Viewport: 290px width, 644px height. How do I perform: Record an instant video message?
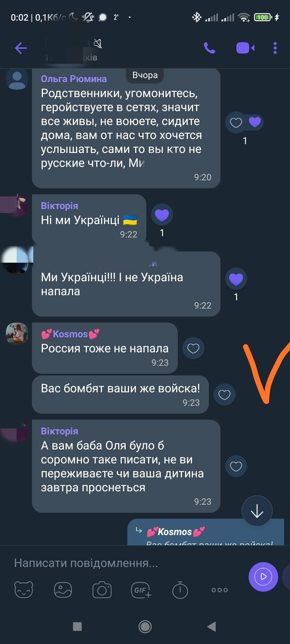tap(263, 577)
